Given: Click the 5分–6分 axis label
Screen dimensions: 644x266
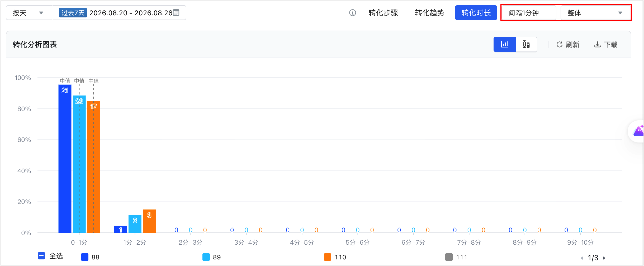Looking at the screenshot, I should pyautogui.click(x=358, y=243).
